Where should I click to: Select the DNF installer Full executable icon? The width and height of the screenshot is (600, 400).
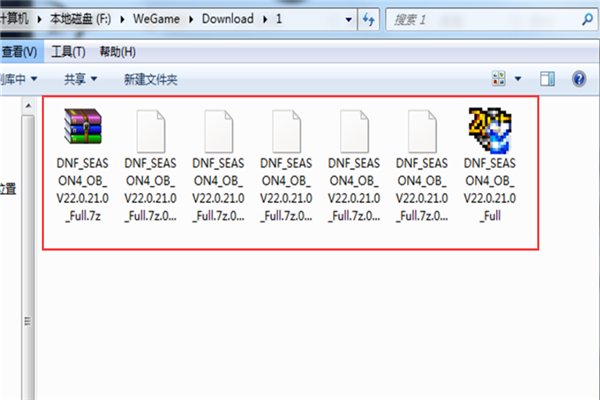490,130
